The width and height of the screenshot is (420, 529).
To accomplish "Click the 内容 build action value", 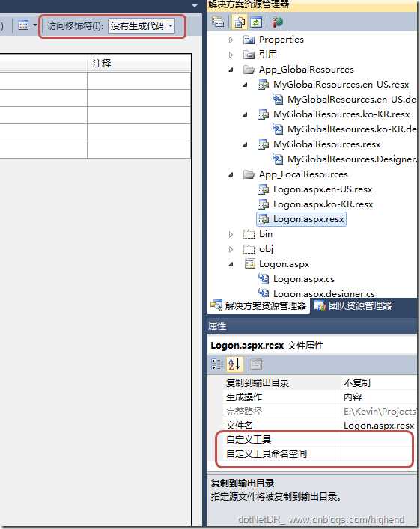I will click(x=379, y=397).
